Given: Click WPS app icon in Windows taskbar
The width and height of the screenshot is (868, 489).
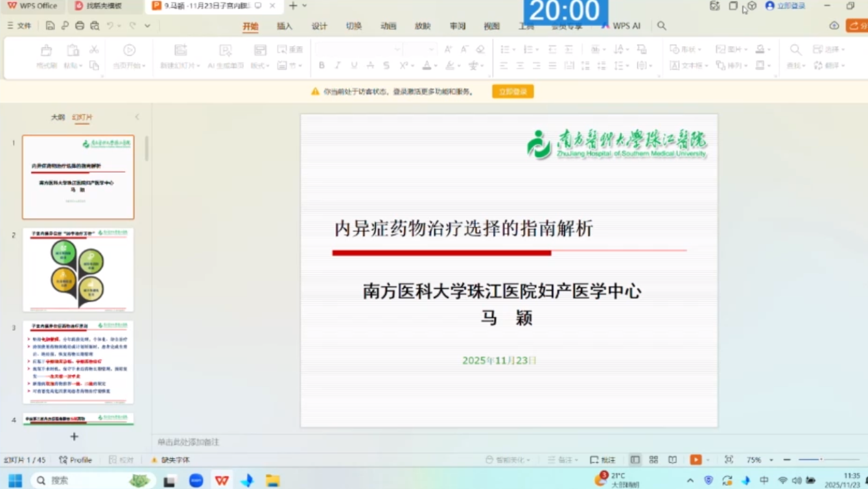Looking at the screenshot, I should (x=222, y=481).
